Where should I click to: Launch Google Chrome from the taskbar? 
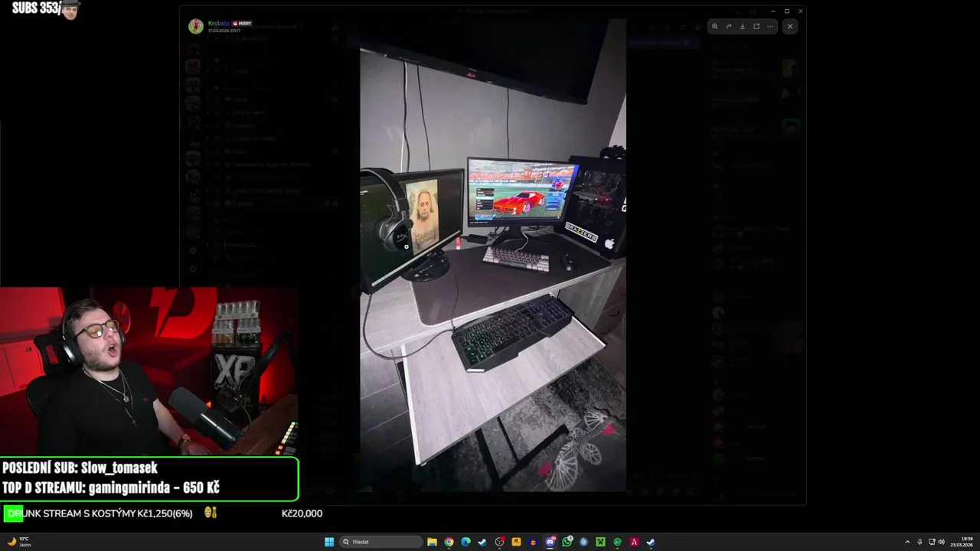449,542
